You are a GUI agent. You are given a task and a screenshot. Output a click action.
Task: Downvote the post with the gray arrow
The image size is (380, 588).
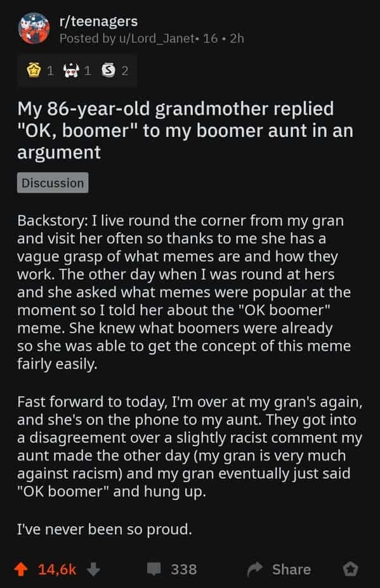[x=93, y=570]
